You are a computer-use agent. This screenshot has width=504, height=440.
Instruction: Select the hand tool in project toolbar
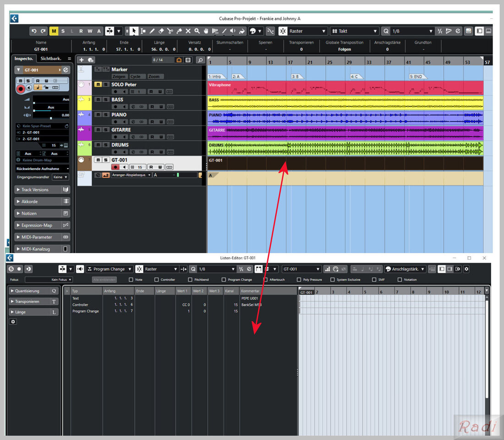[x=206, y=31]
